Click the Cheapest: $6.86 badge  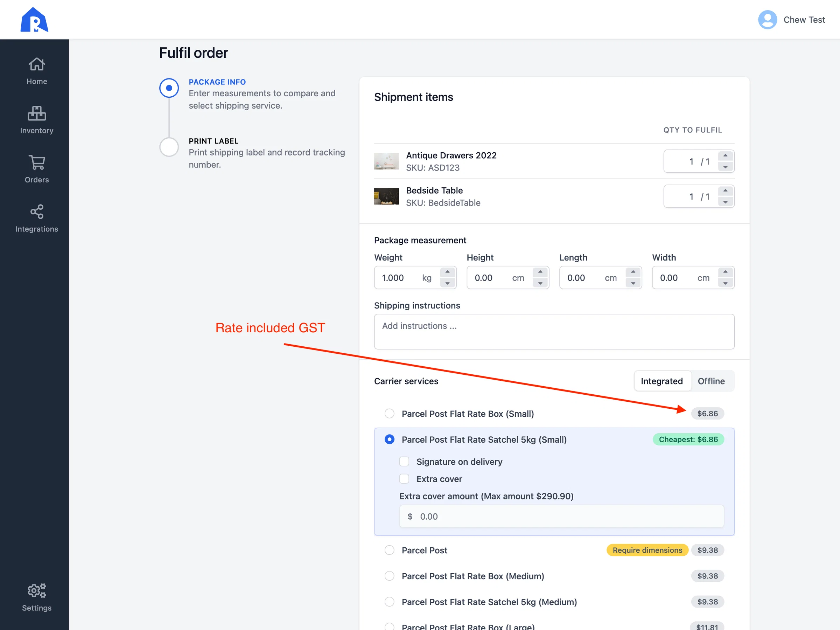point(688,439)
